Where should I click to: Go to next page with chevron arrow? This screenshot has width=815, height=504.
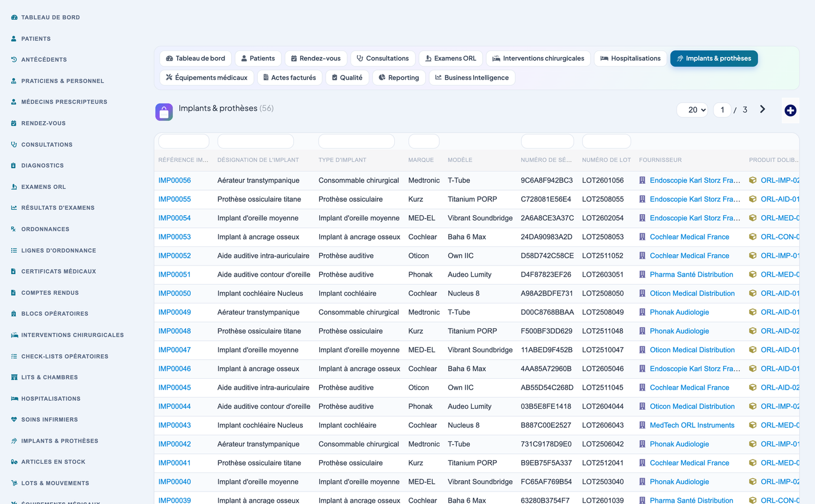click(763, 109)
